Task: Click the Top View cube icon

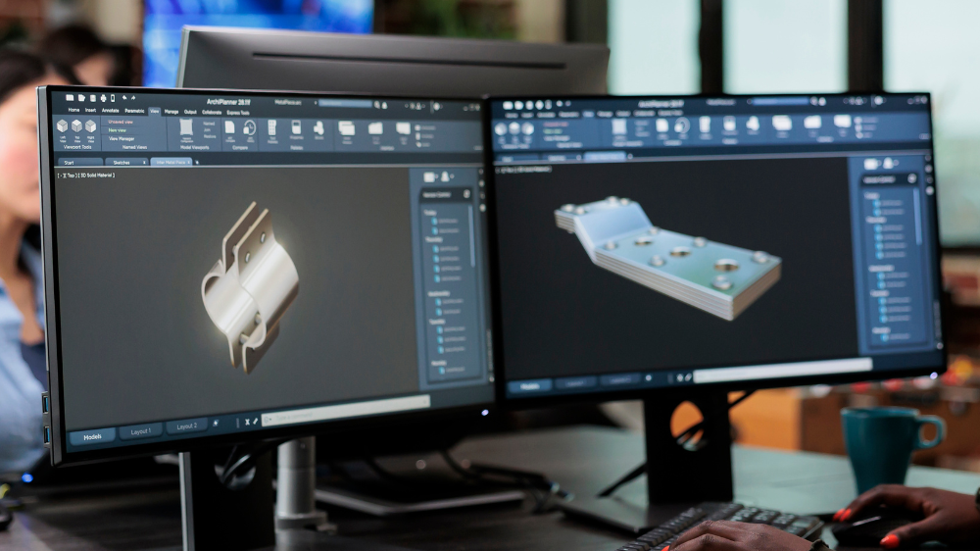Action: pos(76,127)
